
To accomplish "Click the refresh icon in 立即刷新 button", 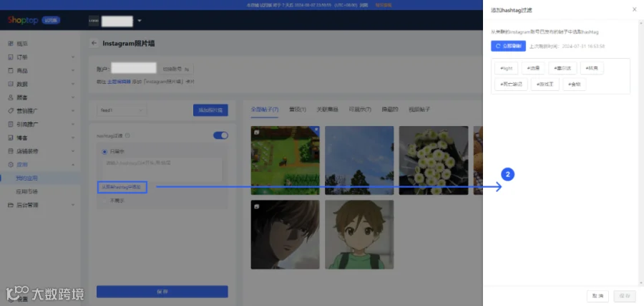I will point(498,46).
